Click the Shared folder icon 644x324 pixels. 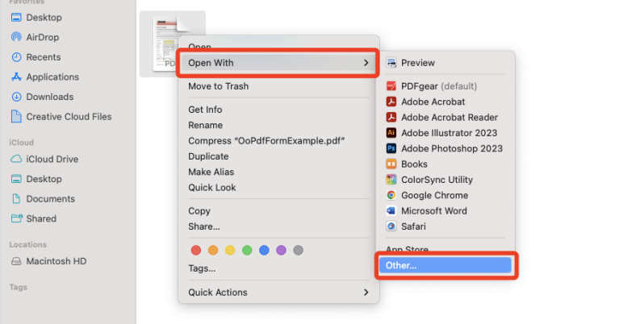[16, 218]
